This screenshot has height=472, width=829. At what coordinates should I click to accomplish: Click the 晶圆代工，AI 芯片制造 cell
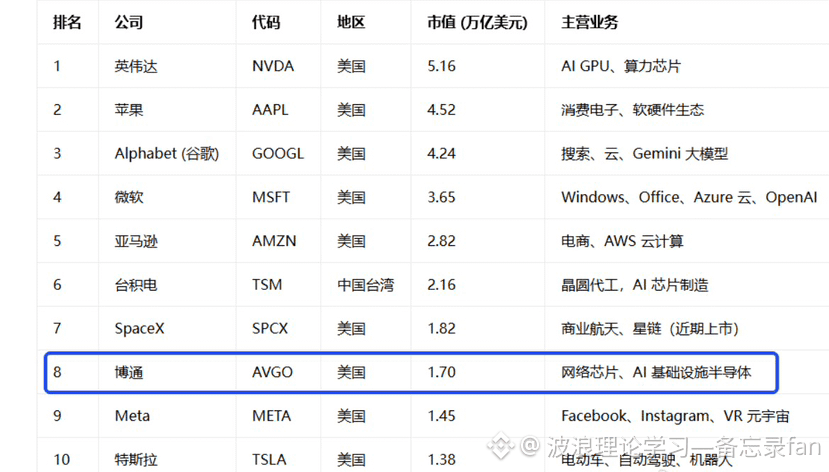634,285
